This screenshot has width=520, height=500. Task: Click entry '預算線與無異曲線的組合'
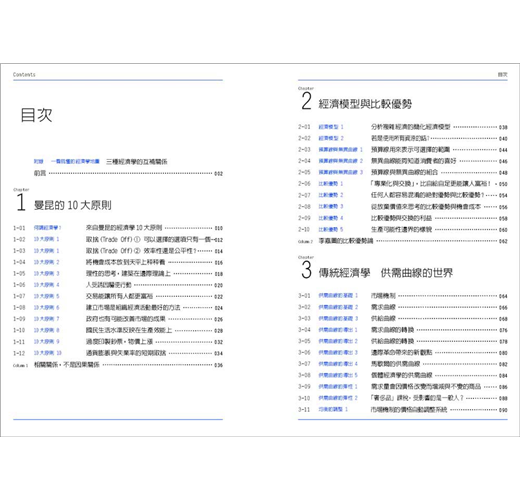[404, 172]
